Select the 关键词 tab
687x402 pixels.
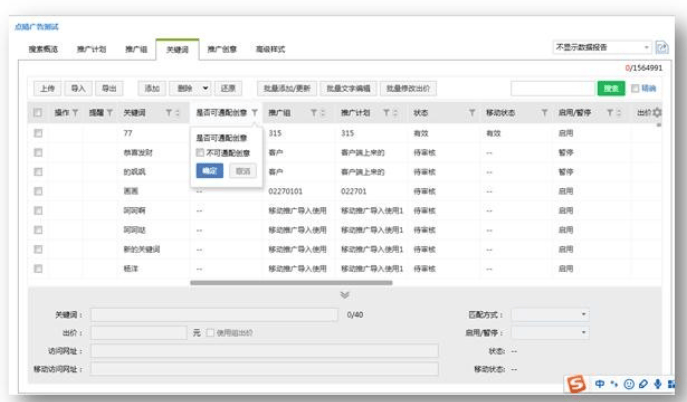[177, 49]
